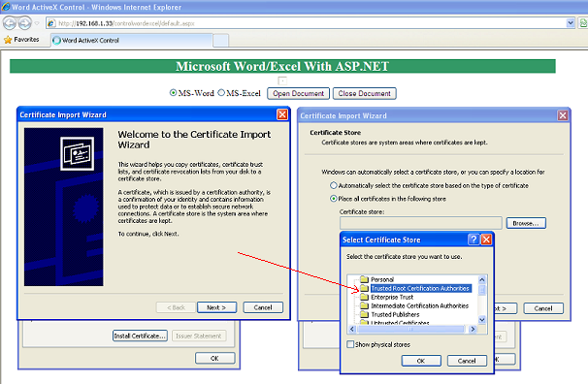Switch to the Word ActiveX Control tab
Viewport: 588px width, 384px height.
[x=131, y=41]
